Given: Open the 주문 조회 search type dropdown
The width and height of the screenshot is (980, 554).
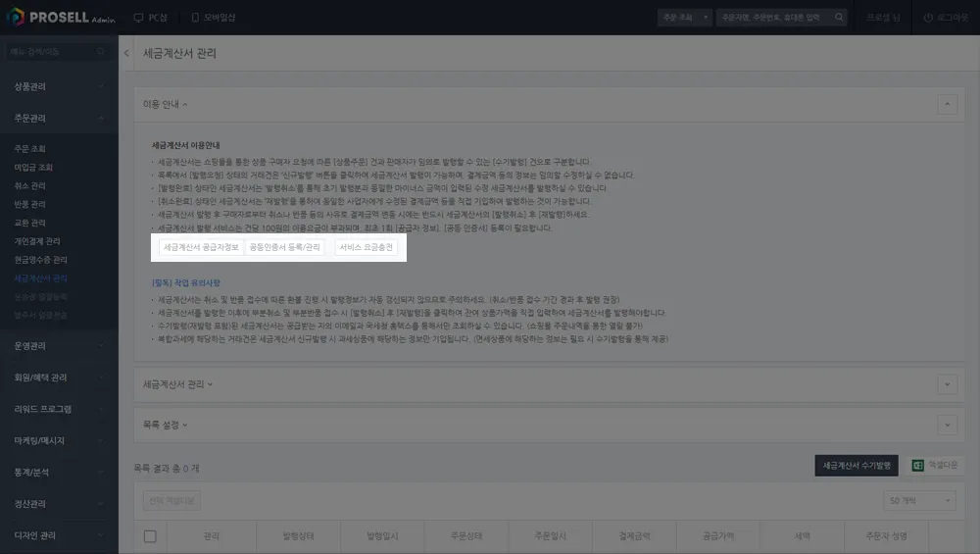Looking at the screenshot, I should (684, 18).
